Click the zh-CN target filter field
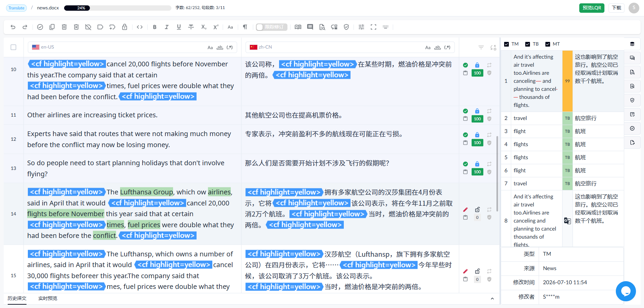Screen dimensions: 644x308 (x=350, y=47)
